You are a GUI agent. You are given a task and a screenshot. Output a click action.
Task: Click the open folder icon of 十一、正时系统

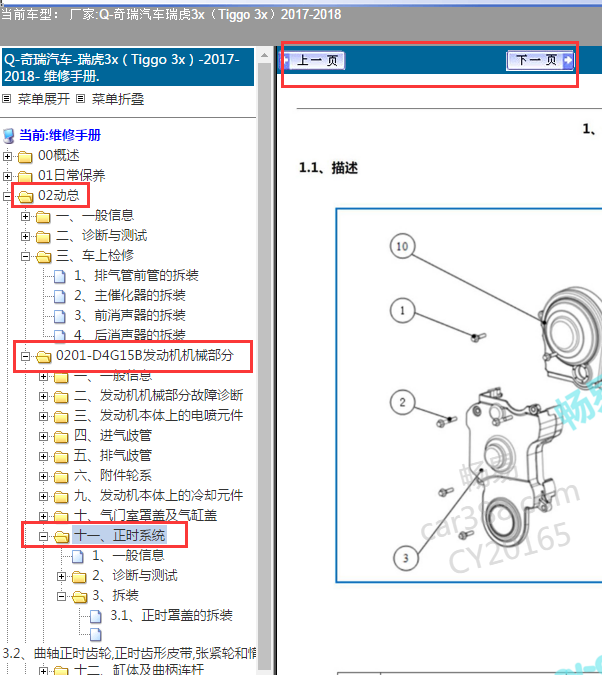click(62, 537)
